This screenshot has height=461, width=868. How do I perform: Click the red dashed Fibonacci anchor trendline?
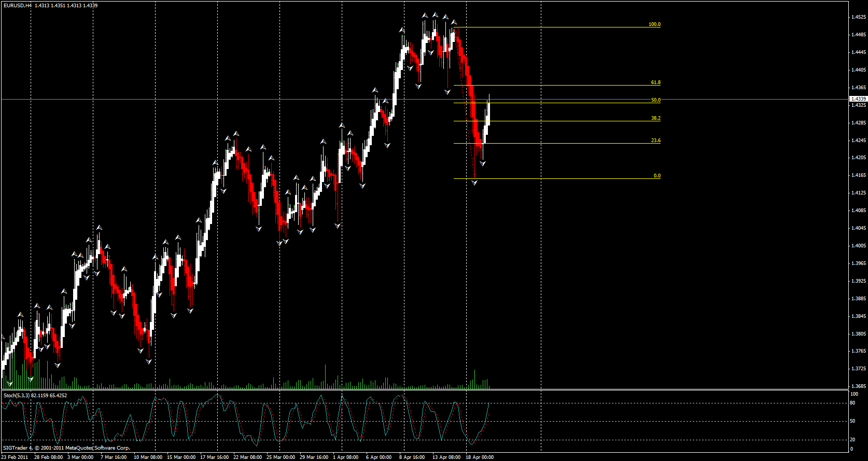[x=465, y=102]
